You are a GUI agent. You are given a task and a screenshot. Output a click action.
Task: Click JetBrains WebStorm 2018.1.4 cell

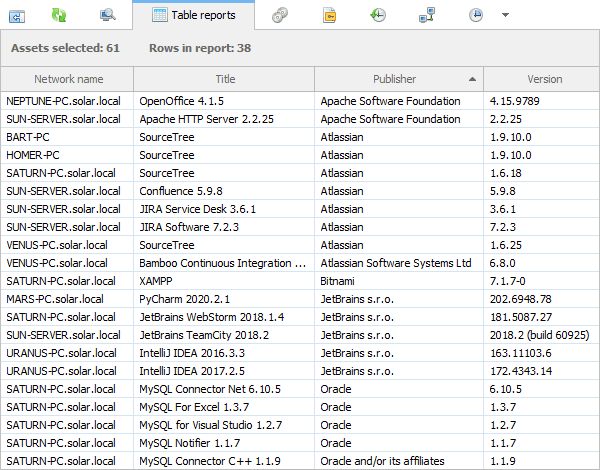tap(224, 317)
